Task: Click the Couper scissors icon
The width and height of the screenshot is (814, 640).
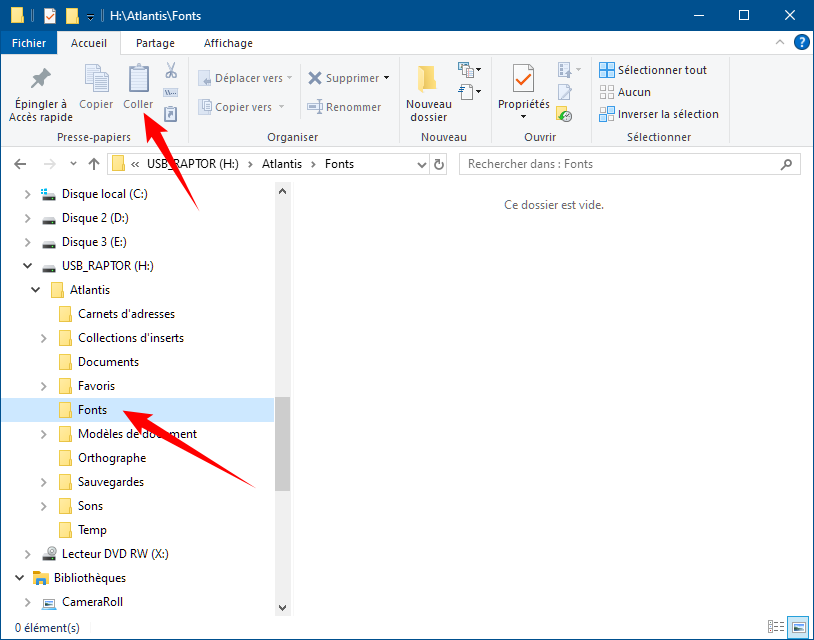Action: coord(170,71)
